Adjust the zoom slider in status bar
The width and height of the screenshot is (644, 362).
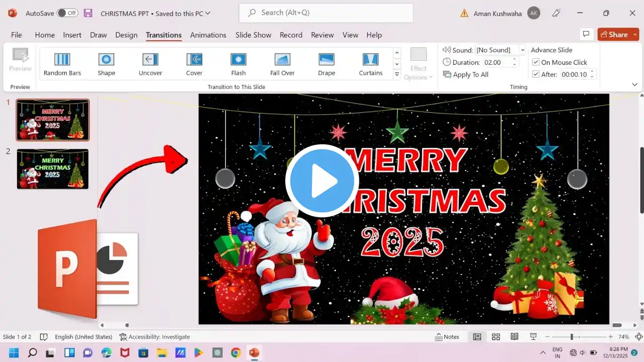point(572,337)
